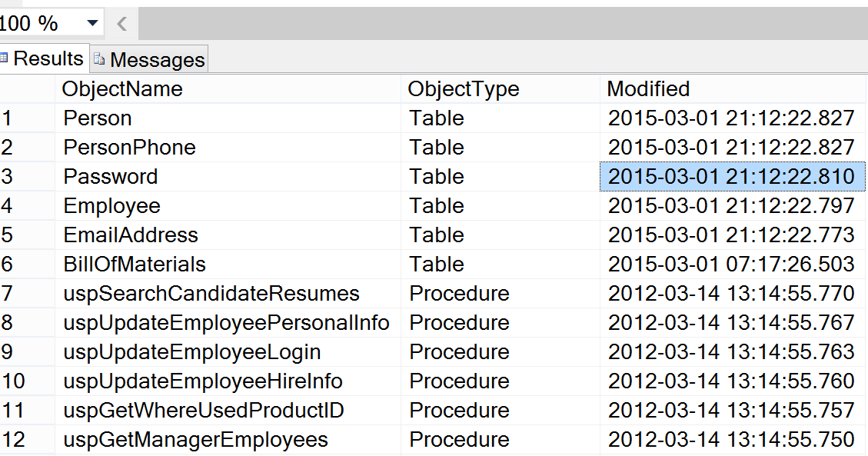Click the Results tab grid icon
This screenshot has width=868, height=456.
[x=5, y=58]
